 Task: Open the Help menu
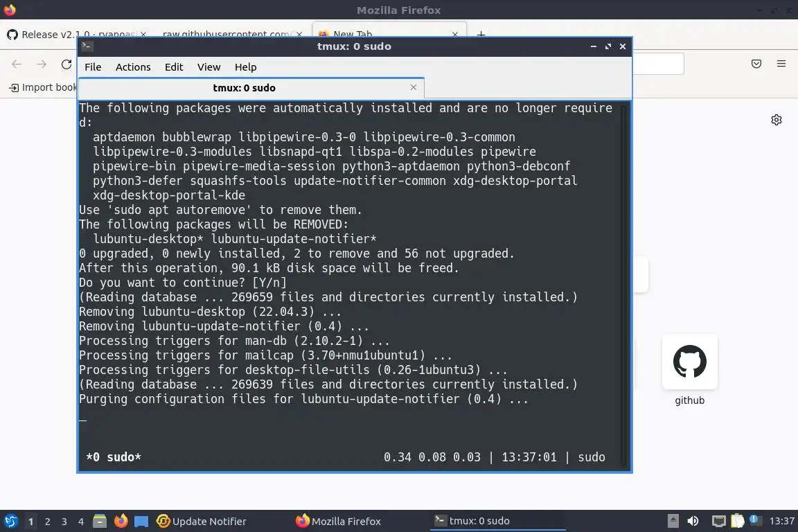[x=245, y=67]
